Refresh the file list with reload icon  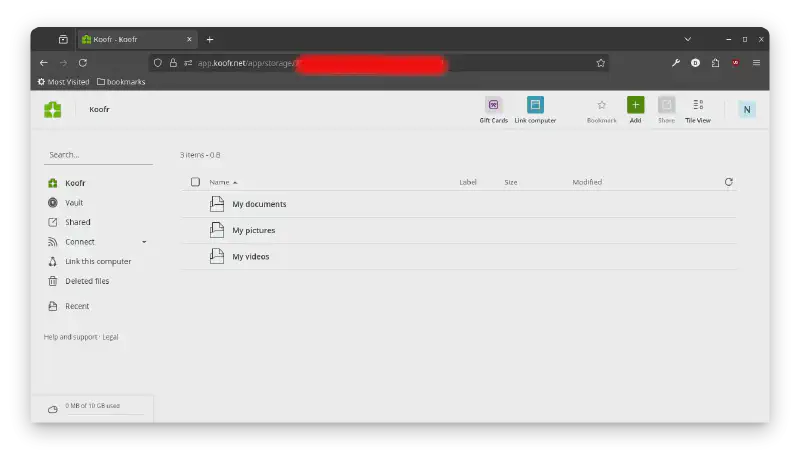coord(728,182)
